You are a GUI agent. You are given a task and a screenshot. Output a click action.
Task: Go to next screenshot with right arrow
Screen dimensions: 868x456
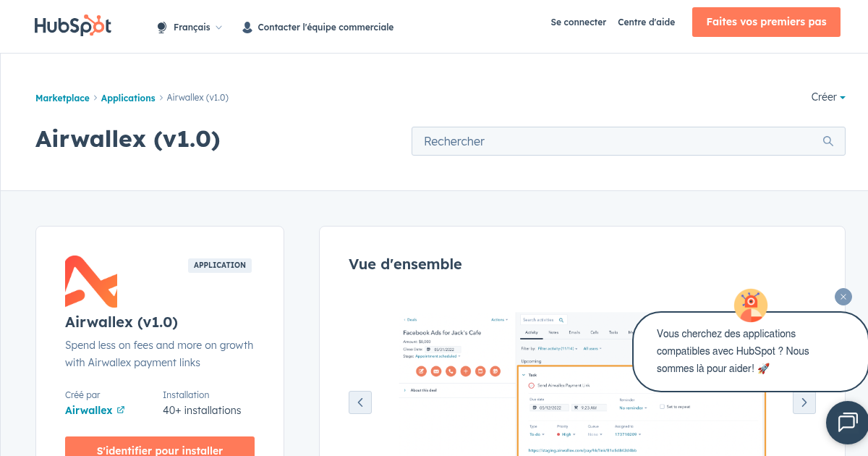click(x=804, y=402)
